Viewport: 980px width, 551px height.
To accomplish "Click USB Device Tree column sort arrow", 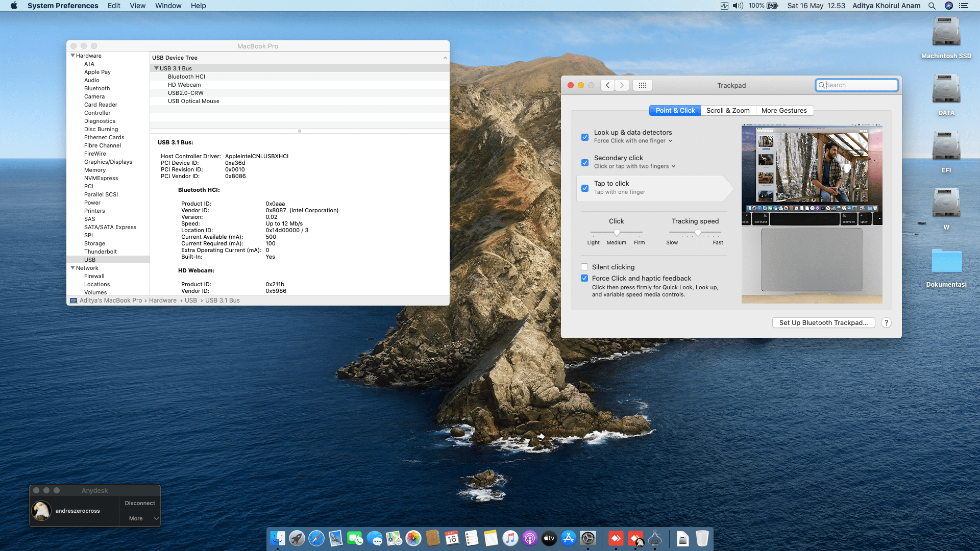I will (x=445, y=58).
